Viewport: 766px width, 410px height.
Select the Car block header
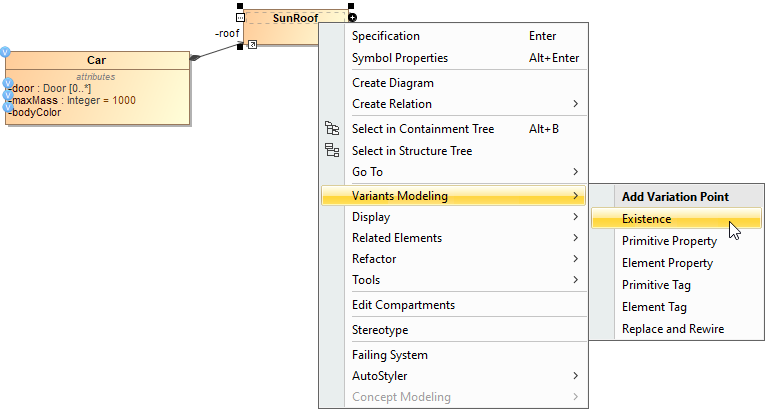96,60
